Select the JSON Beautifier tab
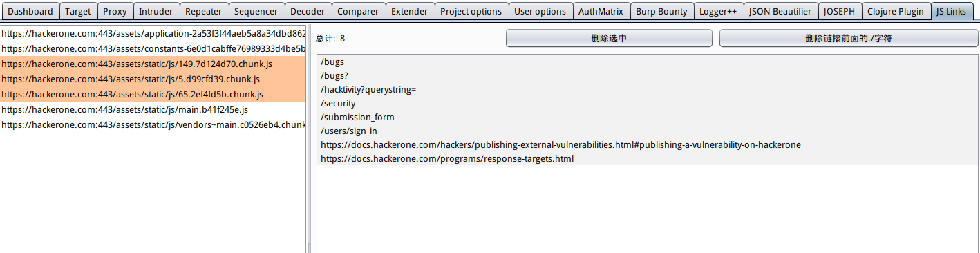This screenshot has height=253, width=980. [780, 11]
